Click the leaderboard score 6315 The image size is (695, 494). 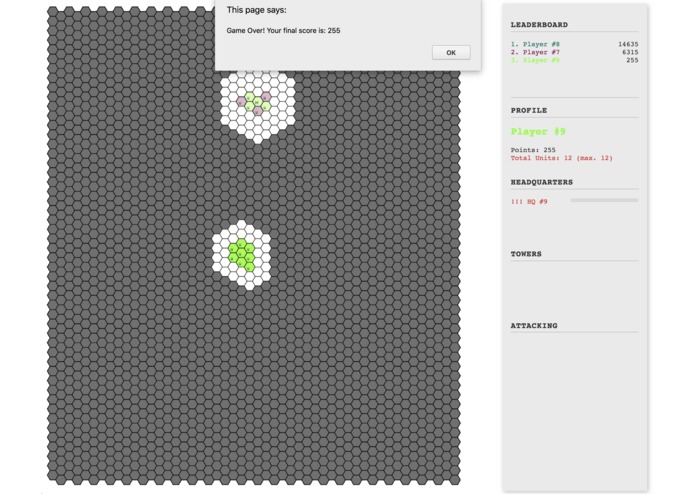pos(630,52)
